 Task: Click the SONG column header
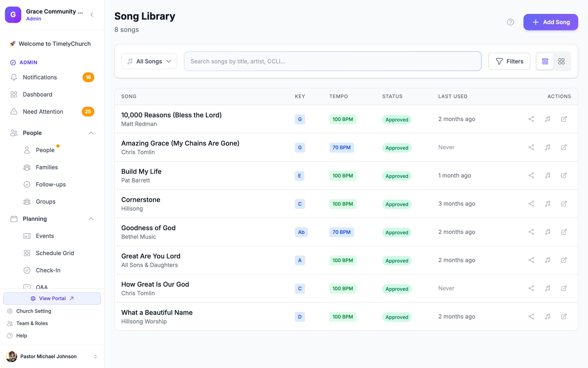(129, 96)
